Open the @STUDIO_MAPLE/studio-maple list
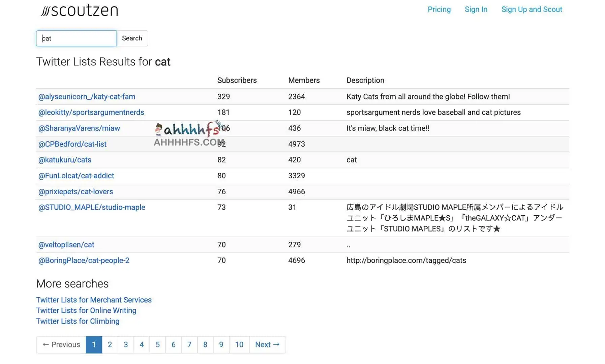Viewport: 605px width, 364px height. (x=92, y=208)
